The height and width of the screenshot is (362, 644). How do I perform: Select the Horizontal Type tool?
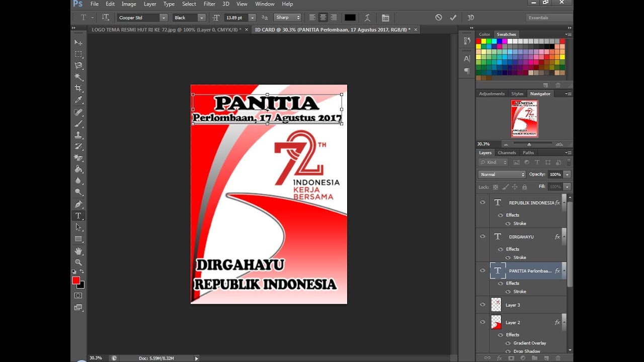point(78,216)
